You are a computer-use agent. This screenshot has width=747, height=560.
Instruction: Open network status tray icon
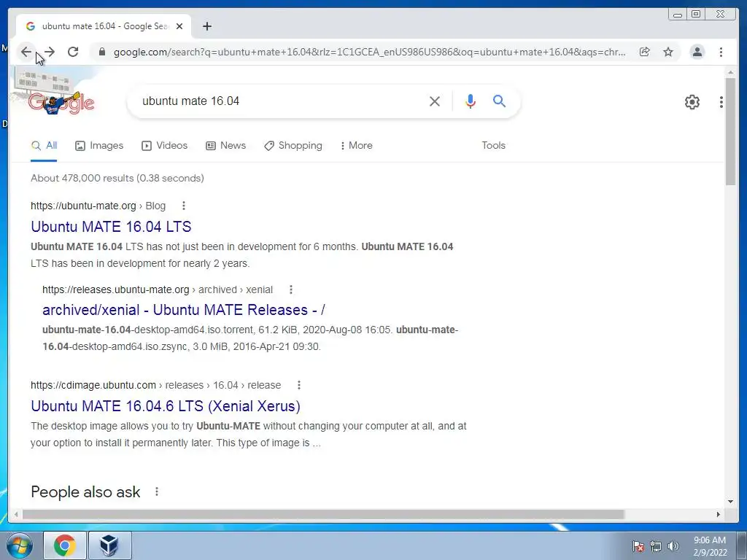(x=656, y=547)
